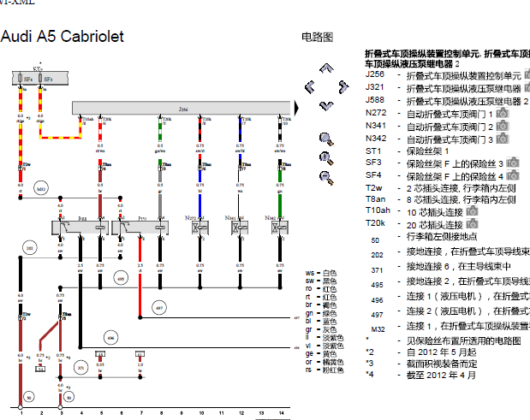
Task: Select the J256 control unit bar in diagram
Action: [x=182, y=108]
